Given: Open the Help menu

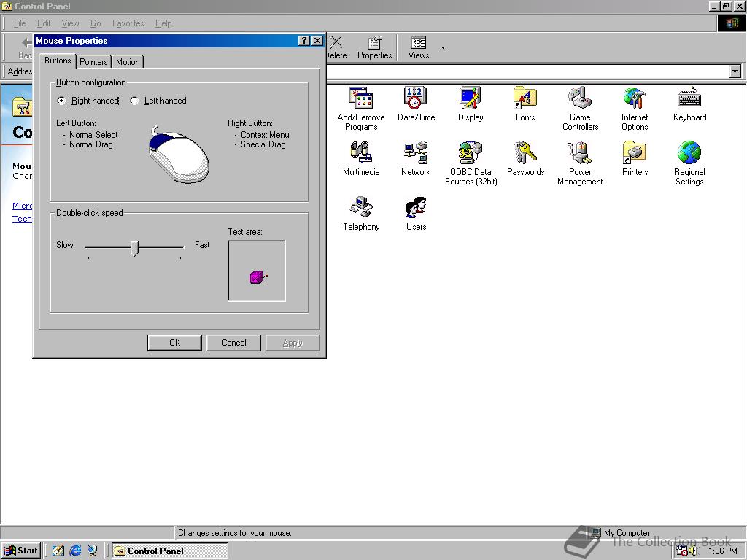Looking at the screenshot, I should coord(163,23).
